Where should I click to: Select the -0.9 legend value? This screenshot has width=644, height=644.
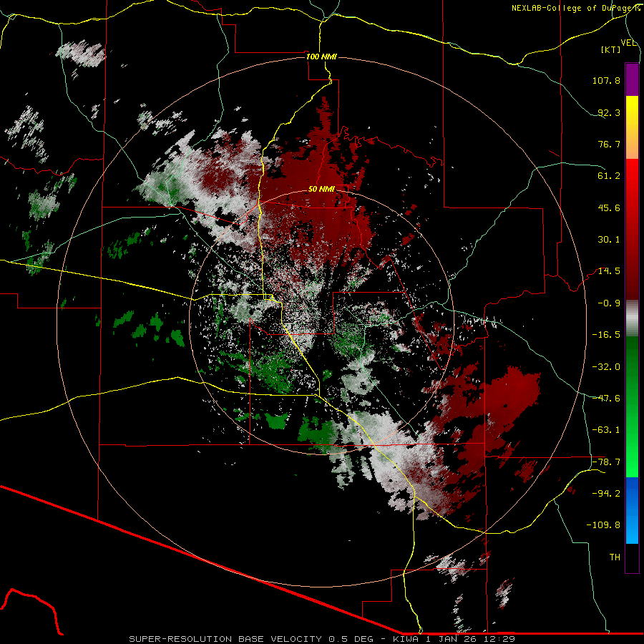pyautogui.click(x=609, y=303)
